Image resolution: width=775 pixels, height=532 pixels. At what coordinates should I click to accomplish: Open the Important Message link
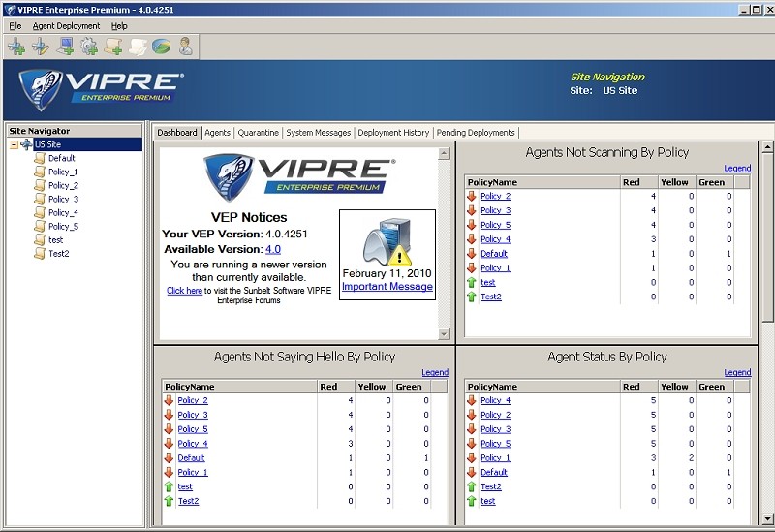pos(387,287)
